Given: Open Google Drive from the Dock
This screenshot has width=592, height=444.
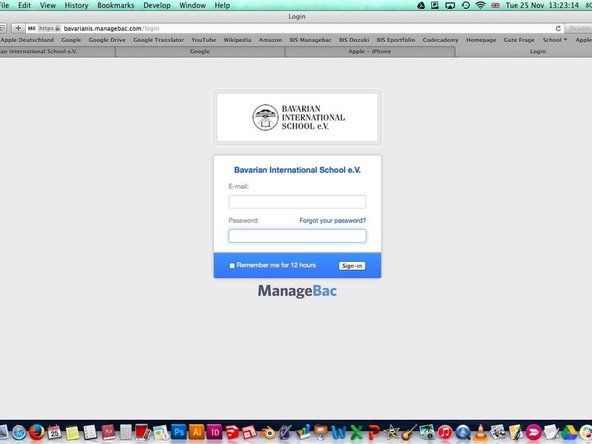Looking at the screenshot, I should tap(569, 432).
